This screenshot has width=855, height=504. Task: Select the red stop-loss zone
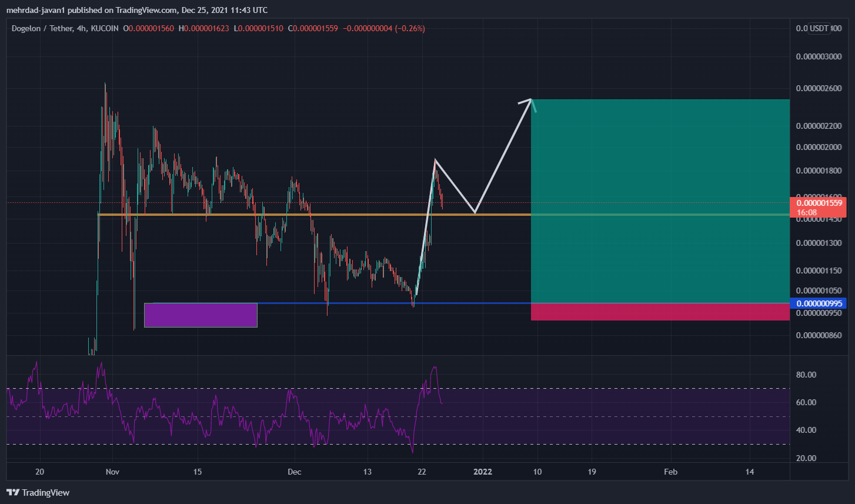[660, 312]
